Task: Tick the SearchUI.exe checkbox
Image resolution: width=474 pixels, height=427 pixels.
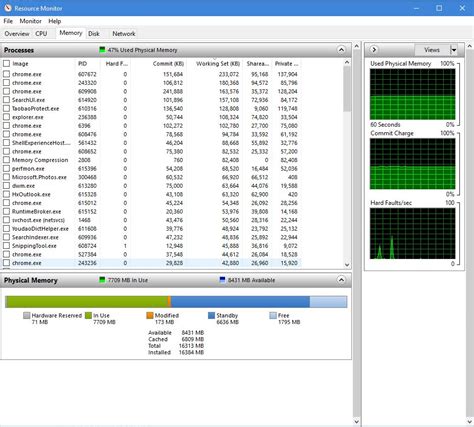Action: 6,100
